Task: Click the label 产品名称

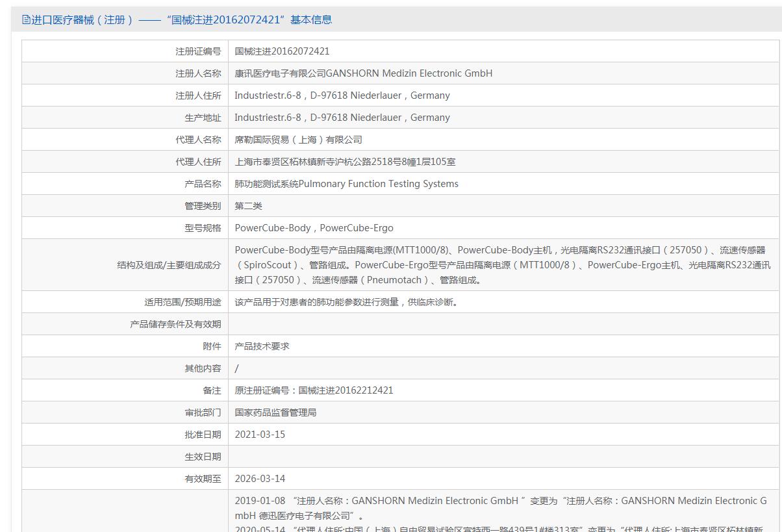Action: coord(203,184)
